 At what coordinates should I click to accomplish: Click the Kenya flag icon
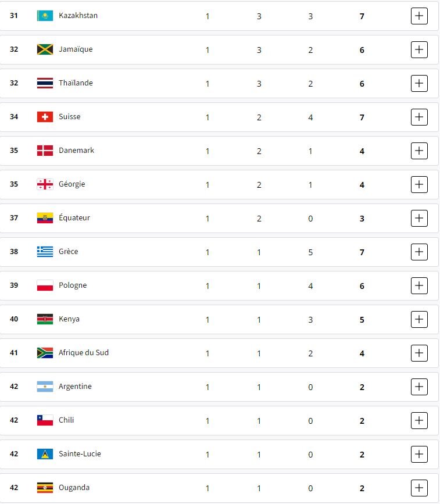[45, 319]
